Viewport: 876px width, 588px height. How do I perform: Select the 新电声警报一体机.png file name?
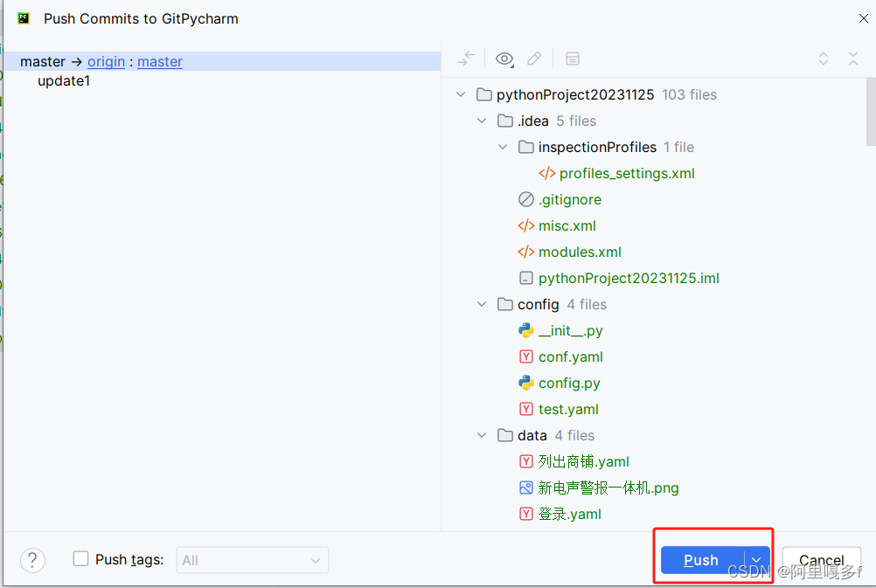click(x=608, y=488)
